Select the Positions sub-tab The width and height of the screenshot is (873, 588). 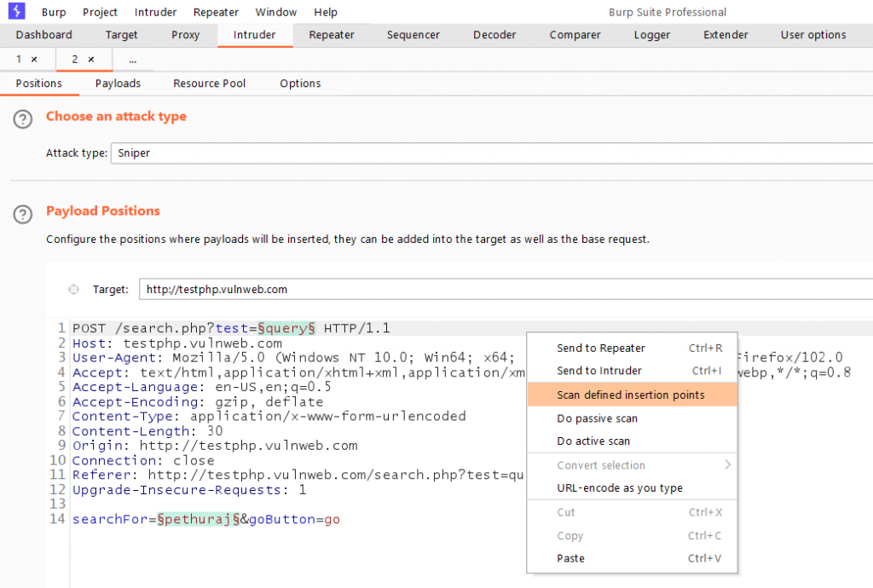point(39,84)
